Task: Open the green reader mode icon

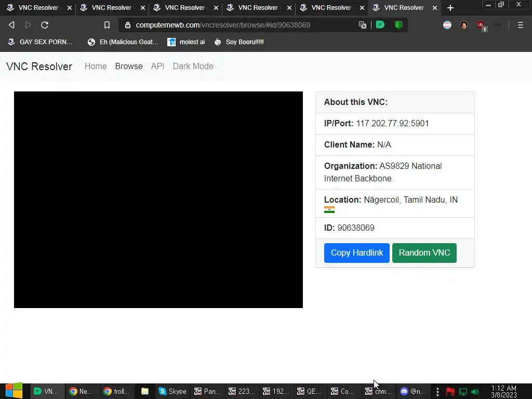Action: pos(380,24)
